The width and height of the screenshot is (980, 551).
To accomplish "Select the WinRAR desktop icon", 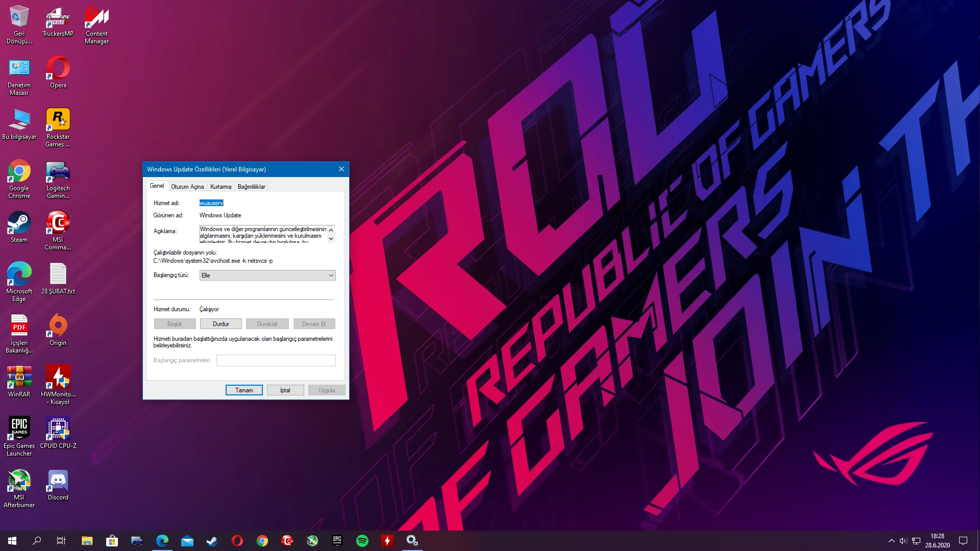I will click(19, 382).
